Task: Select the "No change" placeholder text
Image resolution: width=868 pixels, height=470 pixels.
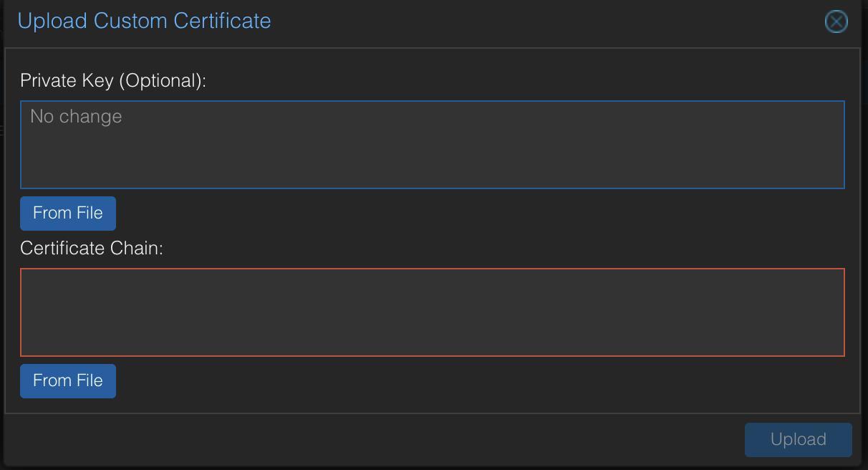Action: (76, 117)
